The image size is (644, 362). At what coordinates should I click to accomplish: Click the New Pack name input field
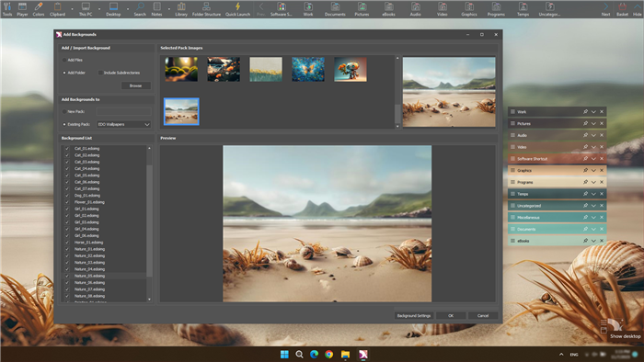pyautogui.click(x=123, y=111)
